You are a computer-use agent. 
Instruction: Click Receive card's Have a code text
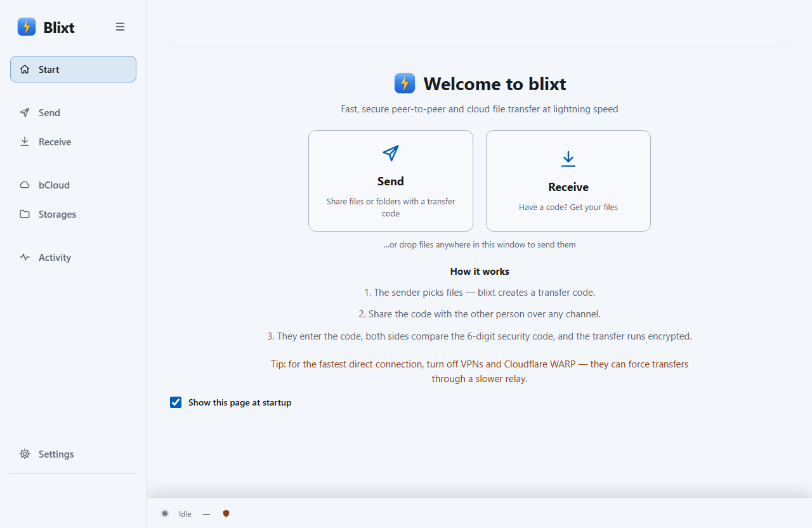click(x=568, y=207)
